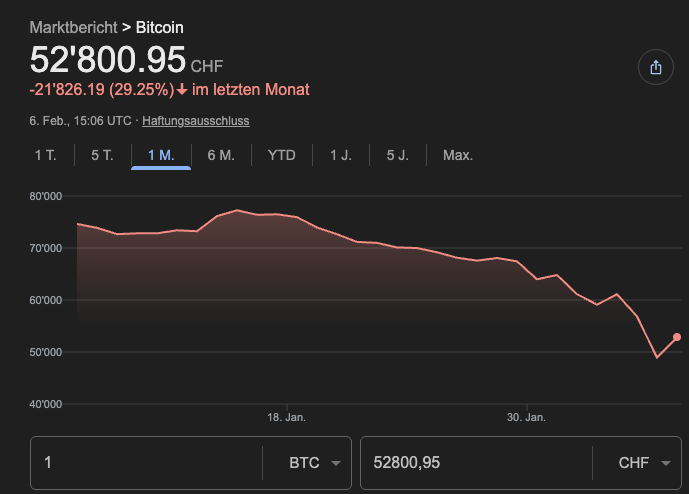Click the chart's current price end dot
This screenshot has height=494, width=689.
pyautogui.click(x=677, y=337)
